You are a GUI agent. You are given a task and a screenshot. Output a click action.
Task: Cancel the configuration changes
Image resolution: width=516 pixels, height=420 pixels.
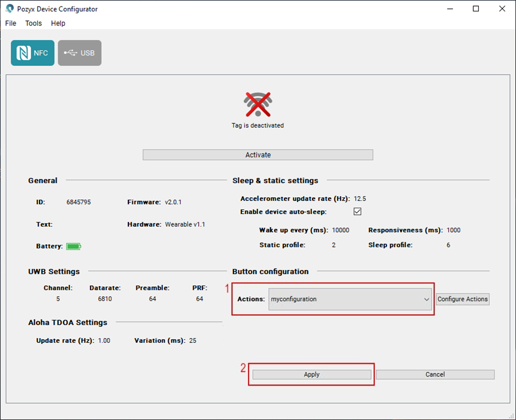(435, 374)
